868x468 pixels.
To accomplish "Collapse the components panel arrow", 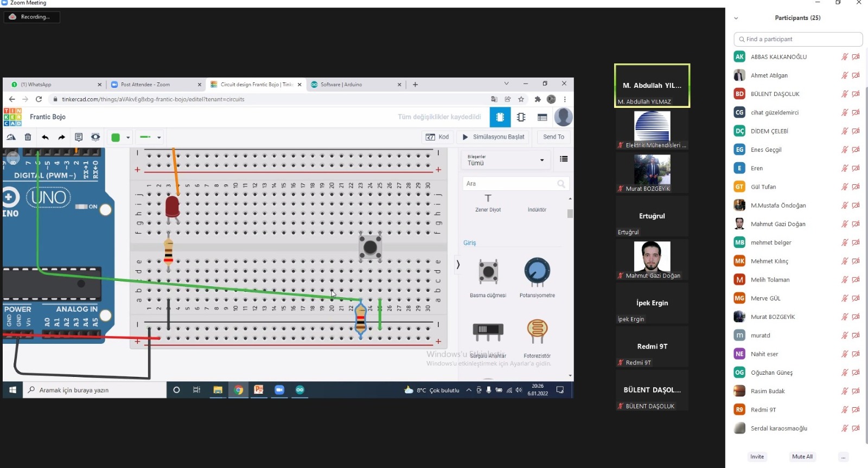I will point(458,265).
